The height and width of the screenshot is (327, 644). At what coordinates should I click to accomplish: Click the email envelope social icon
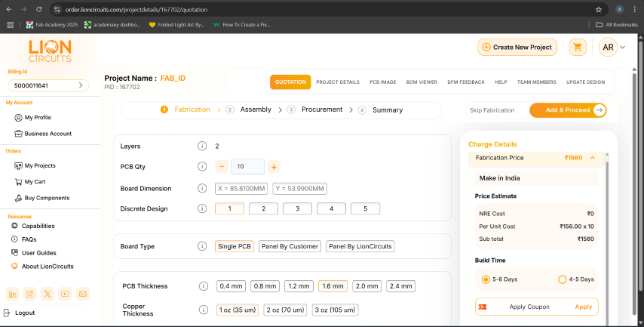point(83,294)
